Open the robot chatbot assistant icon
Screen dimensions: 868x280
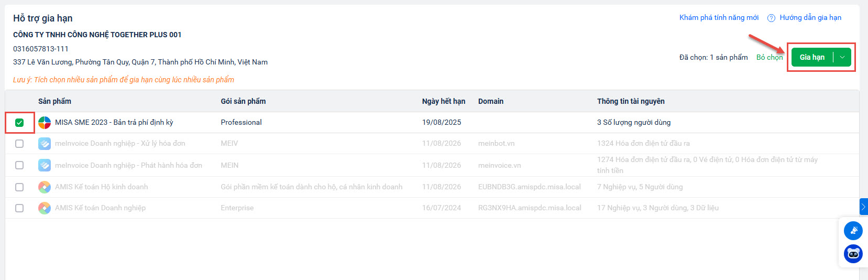853,254
